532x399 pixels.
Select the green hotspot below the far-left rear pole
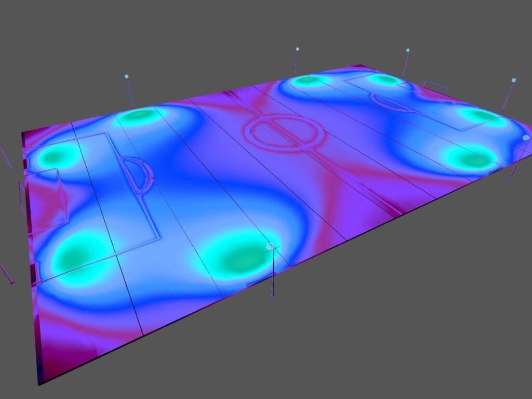pos(138,115)
